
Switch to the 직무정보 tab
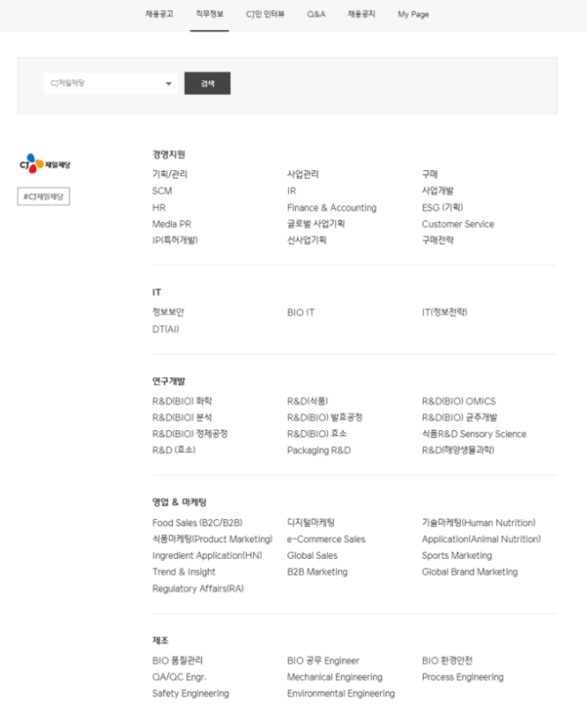click(210, 14)
